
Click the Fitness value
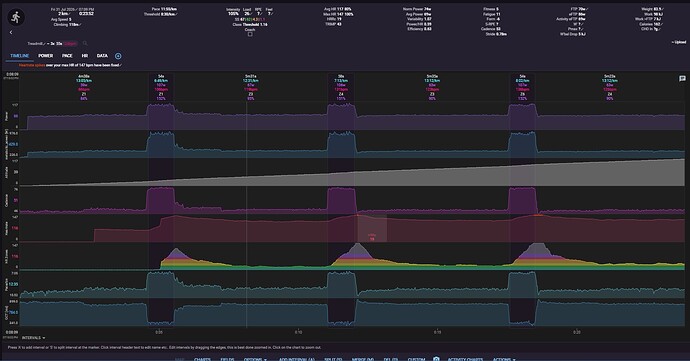click(x=491, y=9)
